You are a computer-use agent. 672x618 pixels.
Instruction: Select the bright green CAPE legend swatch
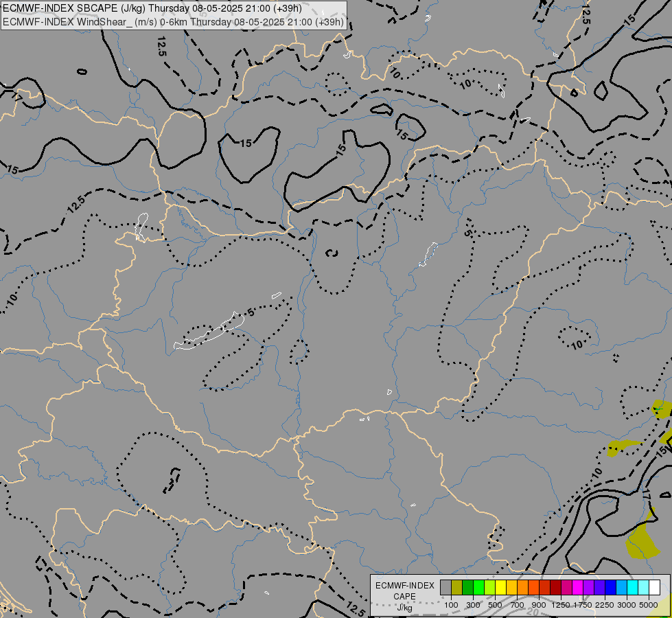pyautogui.click(x=478, y=588)
